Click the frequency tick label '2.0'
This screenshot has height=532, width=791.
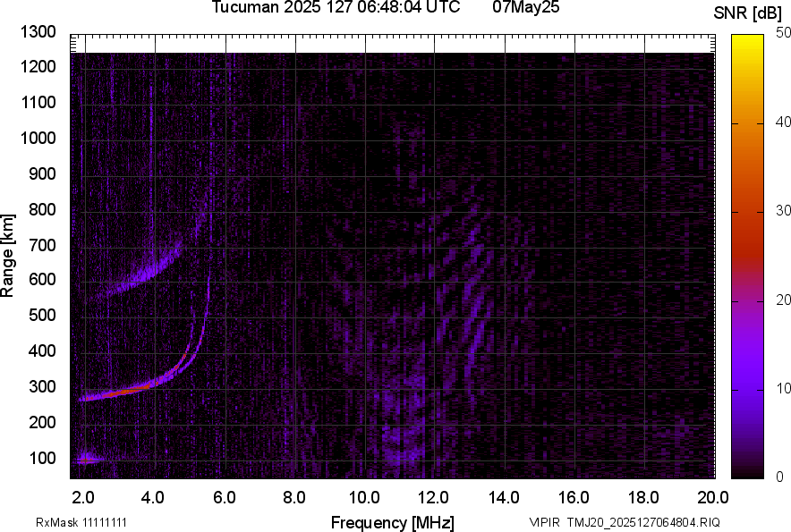[83, 498]
